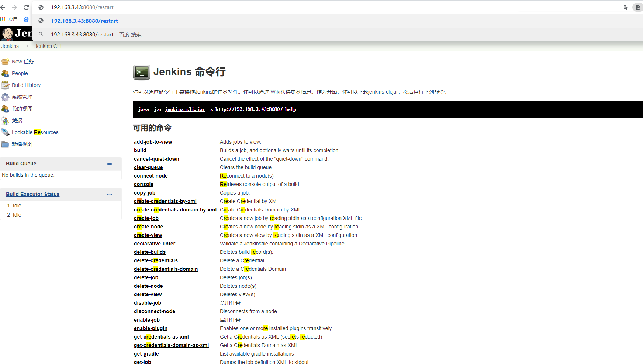643x364 pixels.
Task: Open the create-view command
Action: click(148, 235)
